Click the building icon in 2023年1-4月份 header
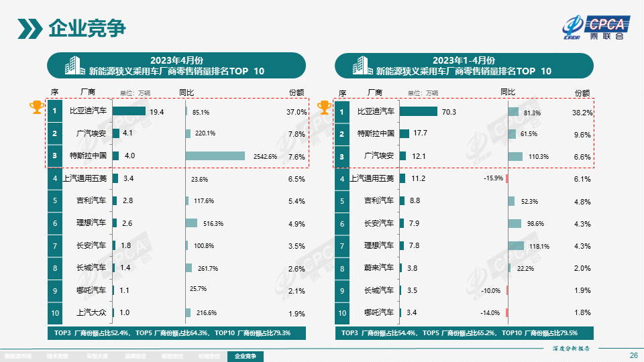The image size is (644, 362). pos(362,66)
